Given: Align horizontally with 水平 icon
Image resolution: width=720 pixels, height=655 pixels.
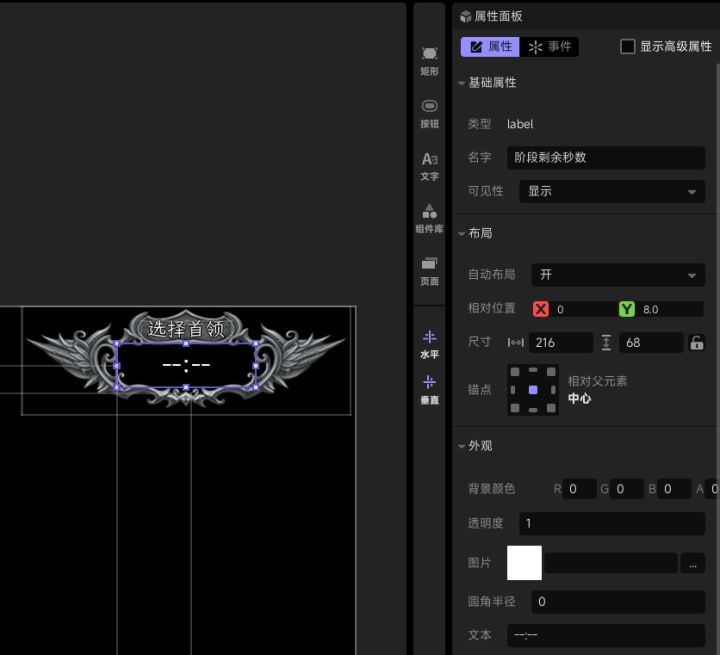Looking at the screenshot, I should coord(430,344).
